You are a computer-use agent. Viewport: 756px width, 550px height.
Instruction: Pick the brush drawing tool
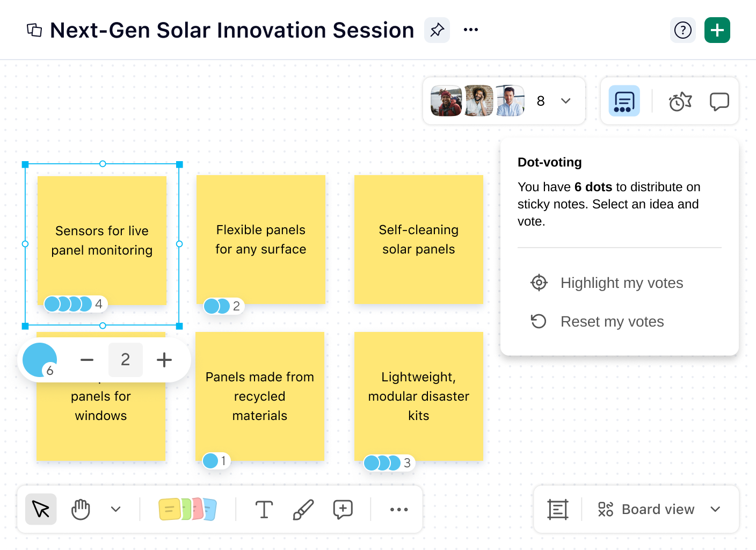(303, 509)
